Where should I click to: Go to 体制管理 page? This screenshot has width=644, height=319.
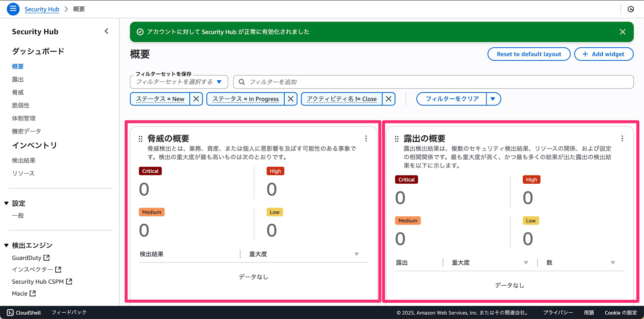pos(24,118)
